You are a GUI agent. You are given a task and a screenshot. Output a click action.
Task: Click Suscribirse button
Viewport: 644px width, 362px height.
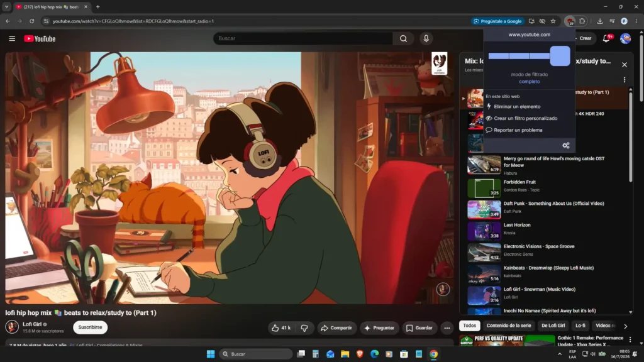[x=90, y=327]
